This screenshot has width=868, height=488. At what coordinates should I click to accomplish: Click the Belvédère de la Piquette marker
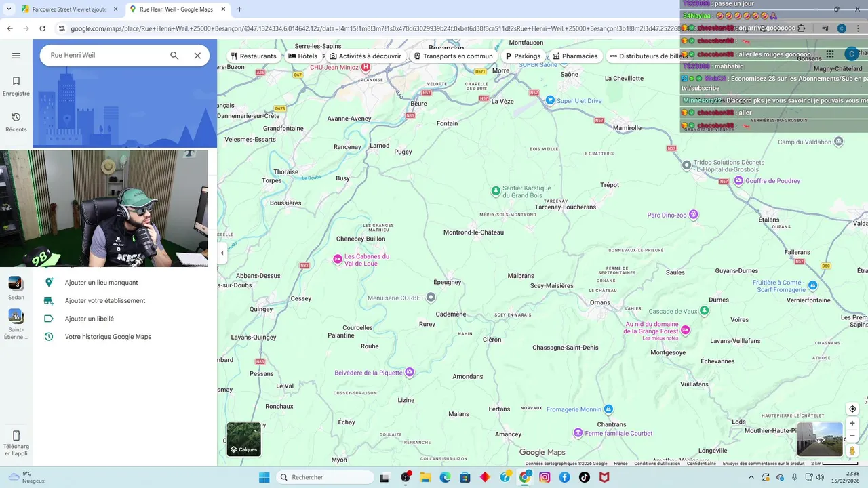point(409,373)
